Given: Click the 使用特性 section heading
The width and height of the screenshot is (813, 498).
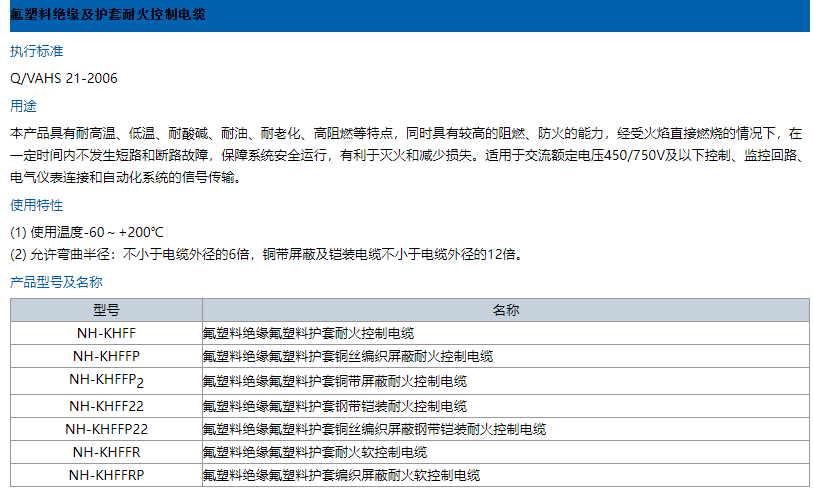Looking at the screenshot, I should (37, 205).
